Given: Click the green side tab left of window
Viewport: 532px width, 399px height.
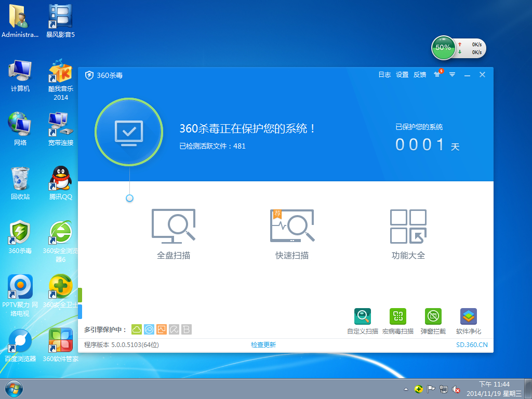Looking at the screenshot, I should pos(80,295).
